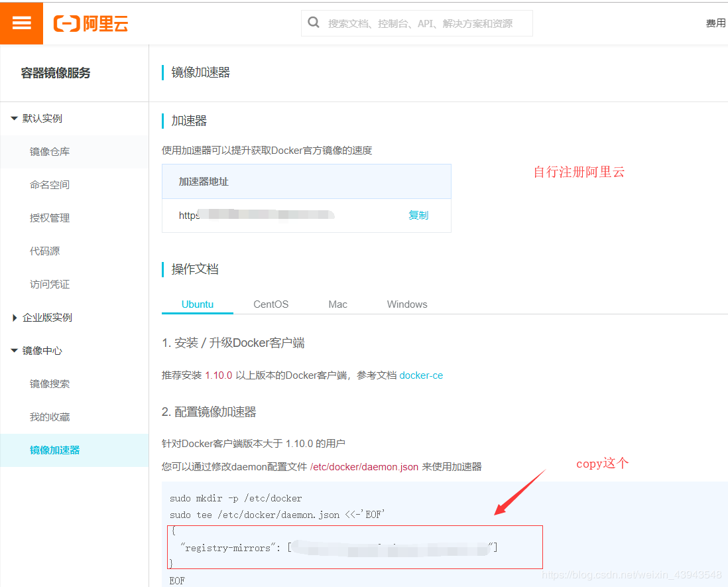Open 我的收藏 in sidebar

point(50,417)
